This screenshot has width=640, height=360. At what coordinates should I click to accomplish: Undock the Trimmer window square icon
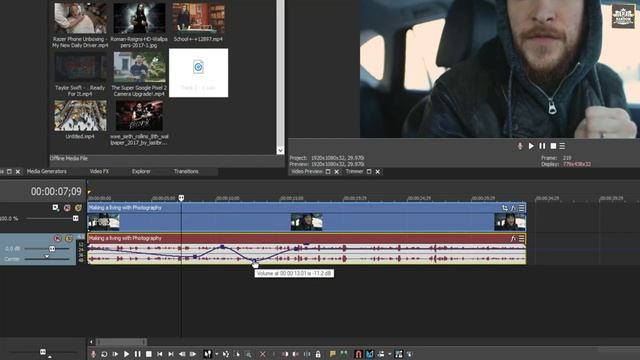pos(369,172)
